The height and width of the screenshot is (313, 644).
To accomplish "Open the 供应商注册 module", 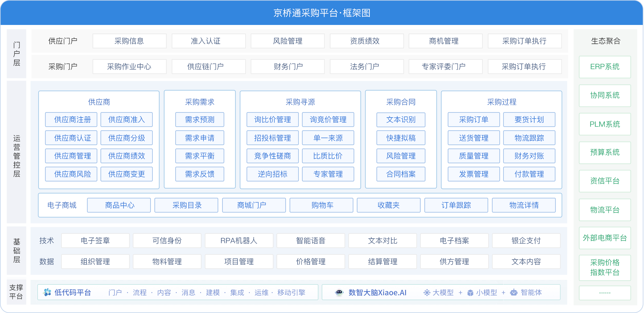I will point(71,120).
